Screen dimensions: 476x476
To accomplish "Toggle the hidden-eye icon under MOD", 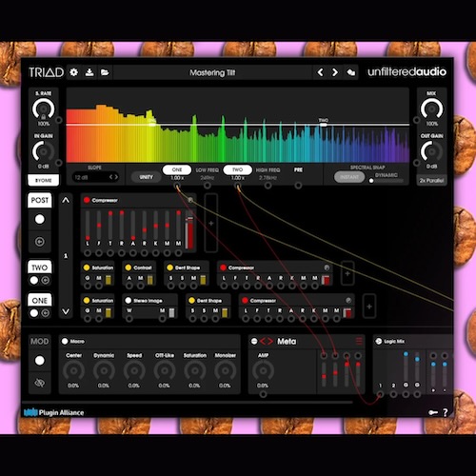I will (40, 383).
